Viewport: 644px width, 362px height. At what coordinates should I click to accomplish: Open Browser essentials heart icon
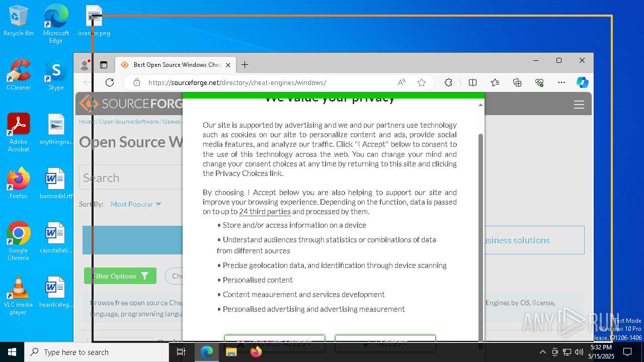[x=539, y=82]
